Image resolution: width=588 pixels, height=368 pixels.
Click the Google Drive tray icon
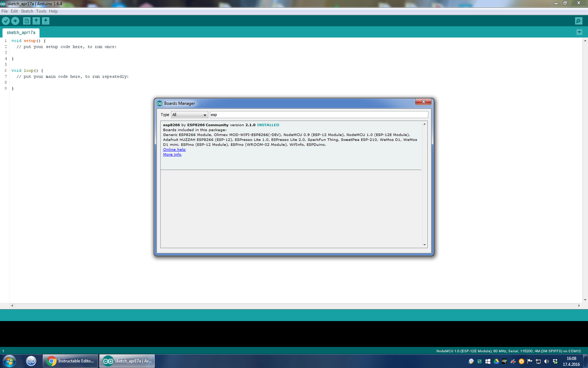[x=496, y=361]
